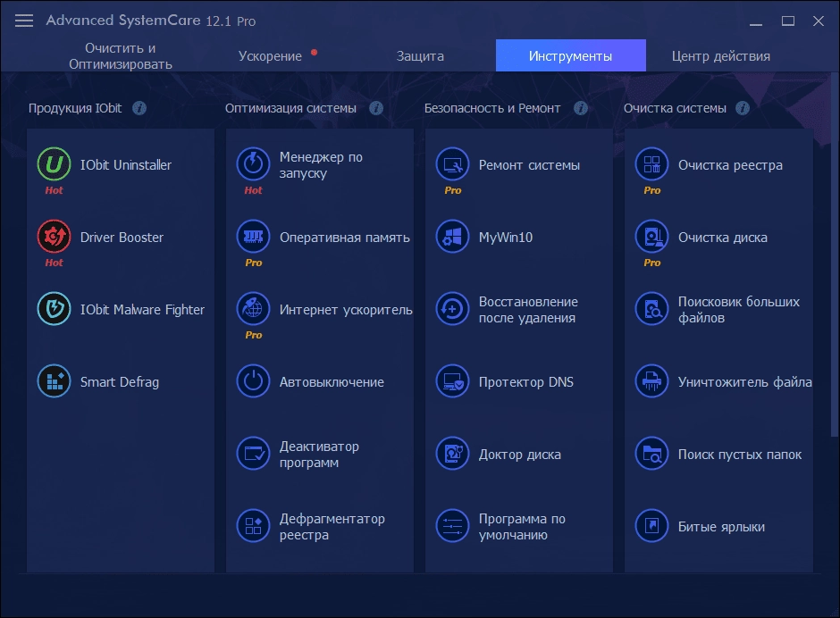Open the Driver Booster icon
Viewport: 840px width, 618px height.
[x=55, y=236]
